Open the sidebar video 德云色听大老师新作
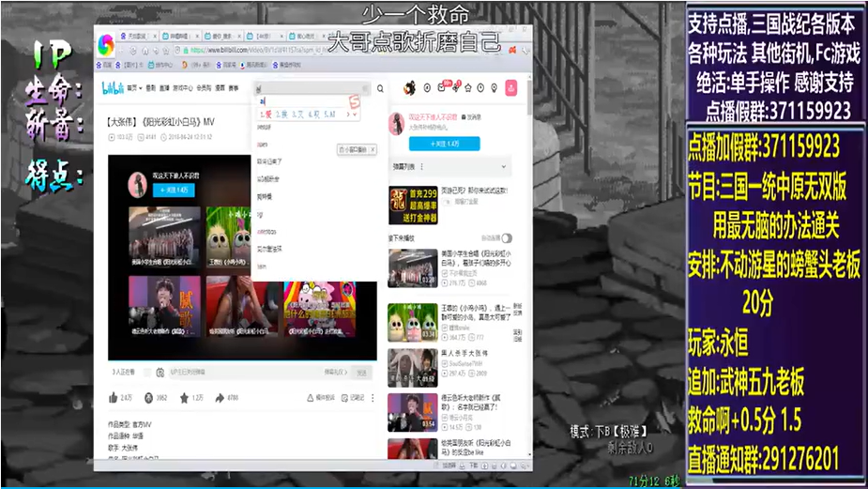This screenshot has height=489, width=868. tap(412, 413)
